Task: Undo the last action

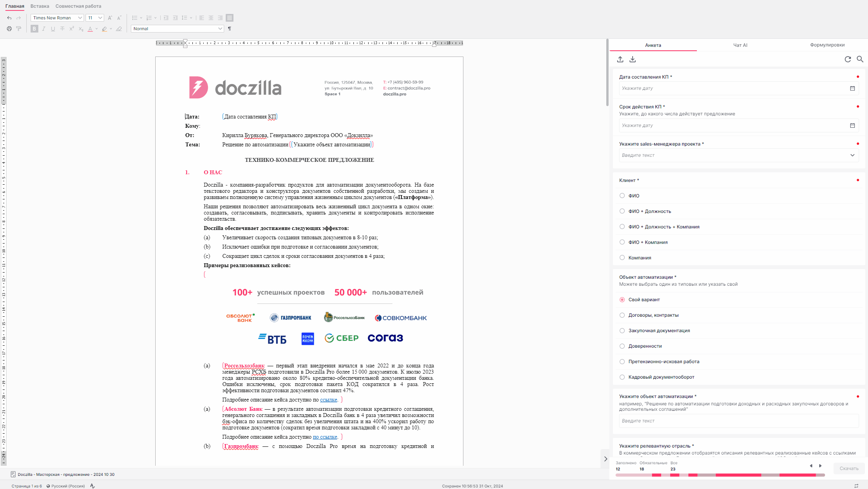Action: click(9, 18)
